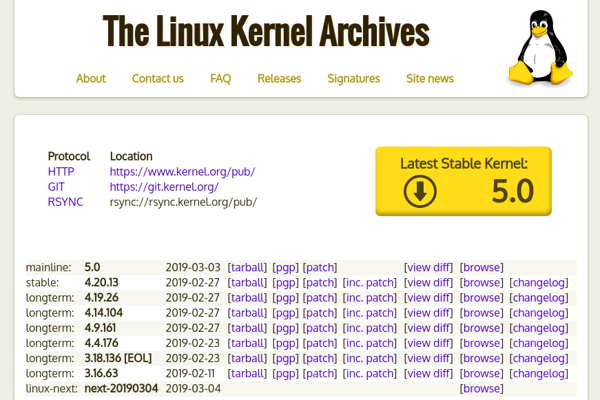The height and width of the screenshot is (400, 600).
Task: View diff for longterm 4.14.104
Action: (x=428, y=313)
